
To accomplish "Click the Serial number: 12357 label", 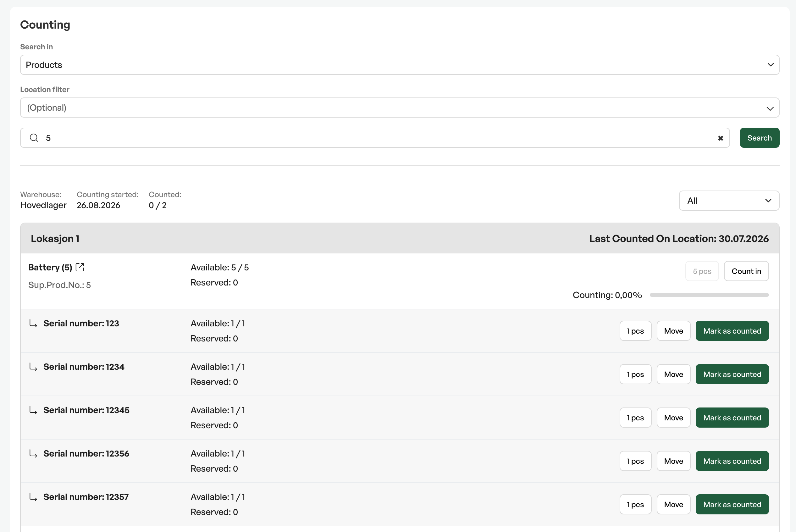I will (x=86, y=497).
